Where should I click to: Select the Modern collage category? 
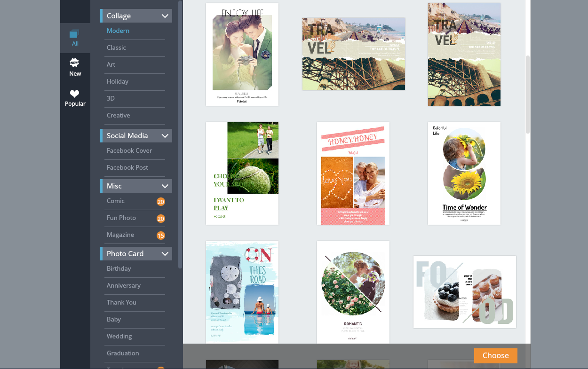click(118, 31)
